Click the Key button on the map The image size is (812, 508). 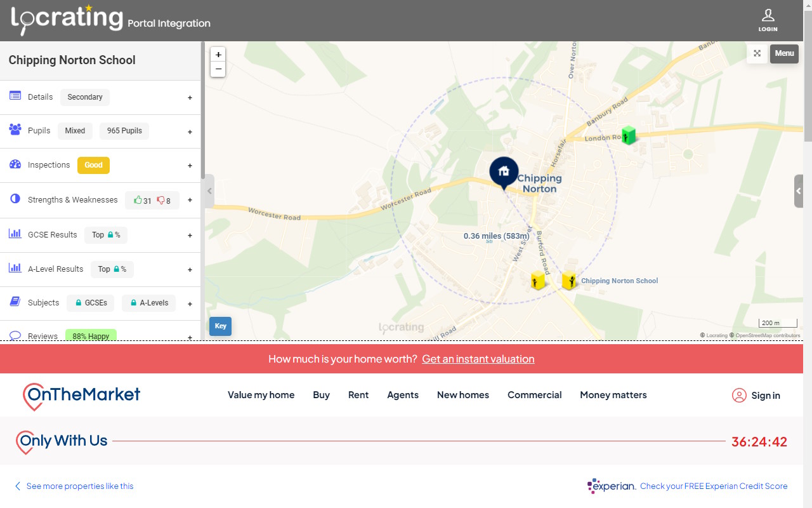click(x=220, y=326)
